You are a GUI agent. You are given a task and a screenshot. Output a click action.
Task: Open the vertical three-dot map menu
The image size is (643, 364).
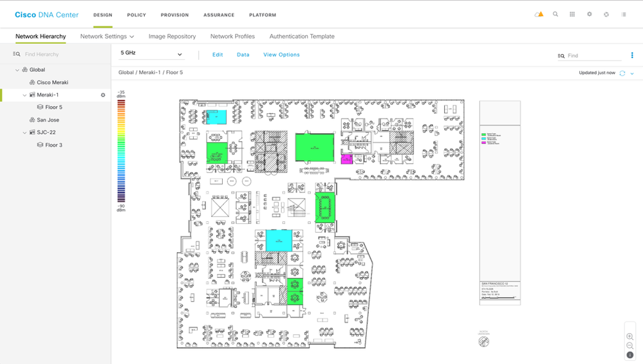[x=632, y=55]
